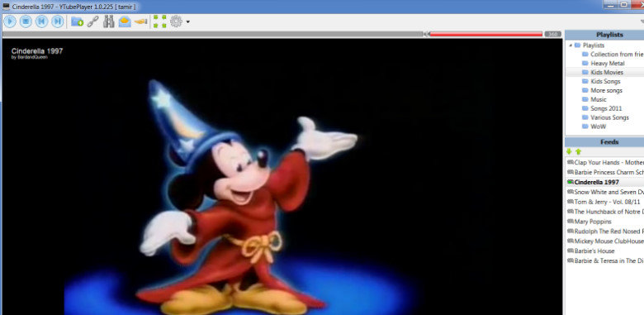Toggle fullscreen with green arrows icon
The image size is (644, 315).
(160, 21)
